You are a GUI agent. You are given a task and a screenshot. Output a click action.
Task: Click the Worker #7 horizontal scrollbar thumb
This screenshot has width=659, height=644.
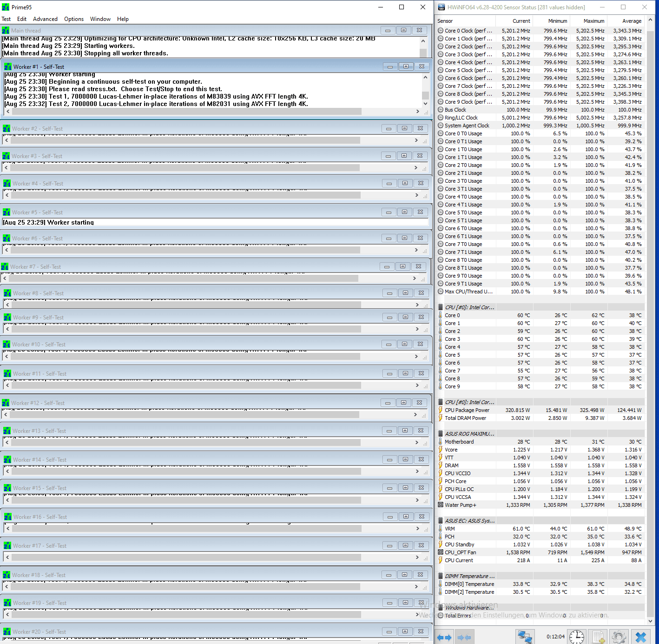[184, 278]
